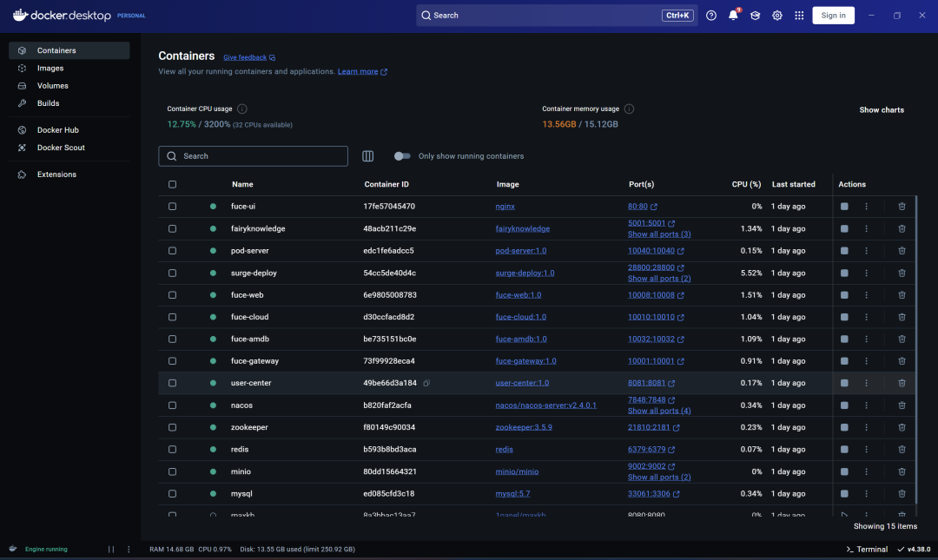This screenshot has width=938, height=560.
Task: Pause the Docker engine
Action: [110, 550]
